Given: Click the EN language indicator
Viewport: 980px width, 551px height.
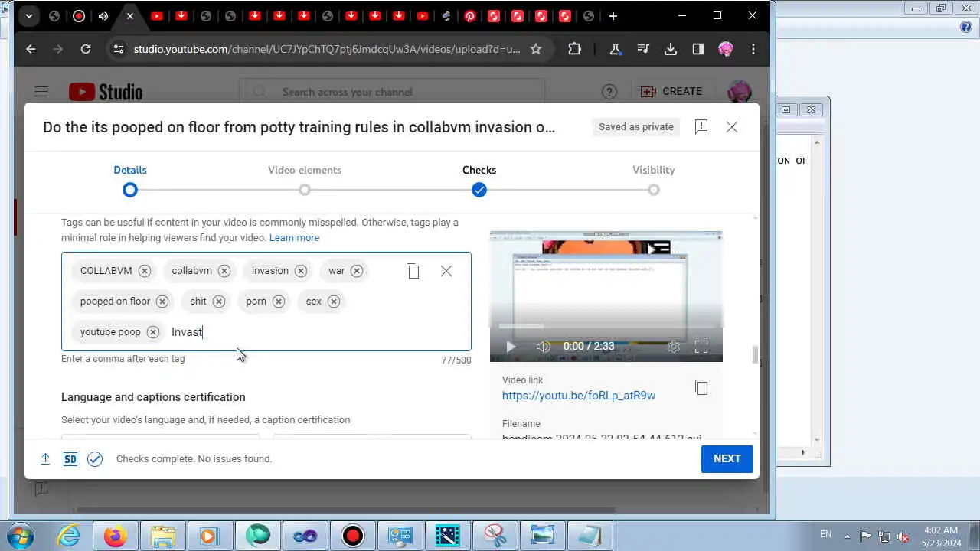Looking at the screenshot, I should pos(826,534).
